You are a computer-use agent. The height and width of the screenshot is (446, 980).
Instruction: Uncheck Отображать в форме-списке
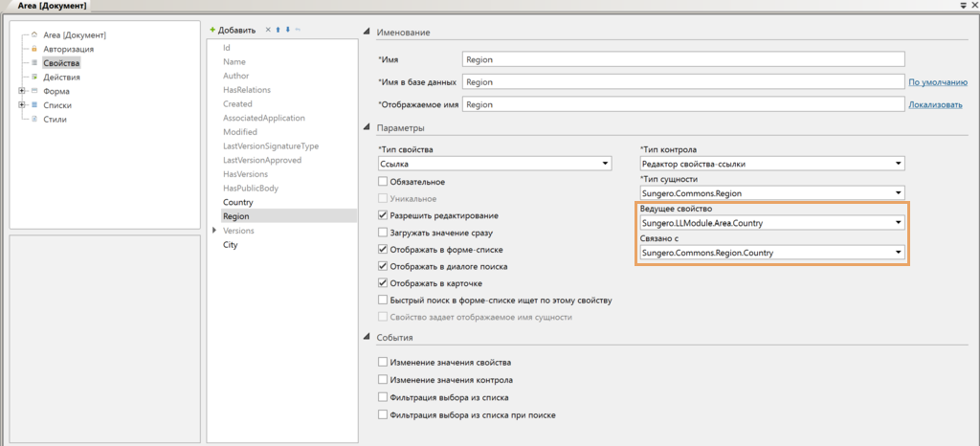383,249
